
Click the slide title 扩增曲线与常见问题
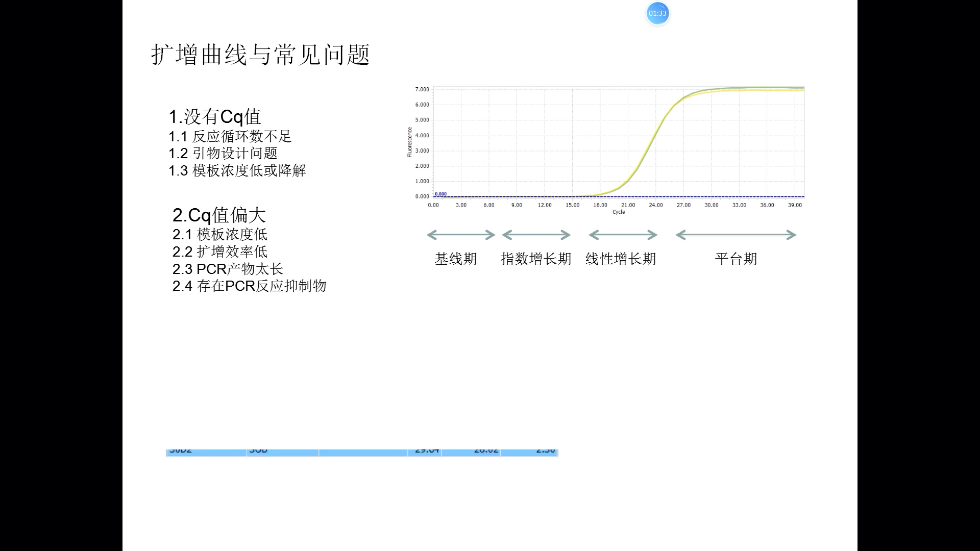click(260, 54)
